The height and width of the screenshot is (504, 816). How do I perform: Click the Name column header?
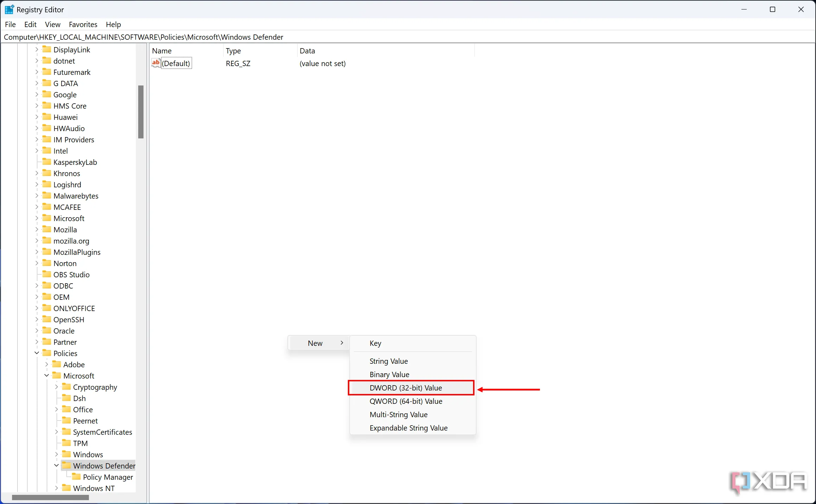[186, 51]
